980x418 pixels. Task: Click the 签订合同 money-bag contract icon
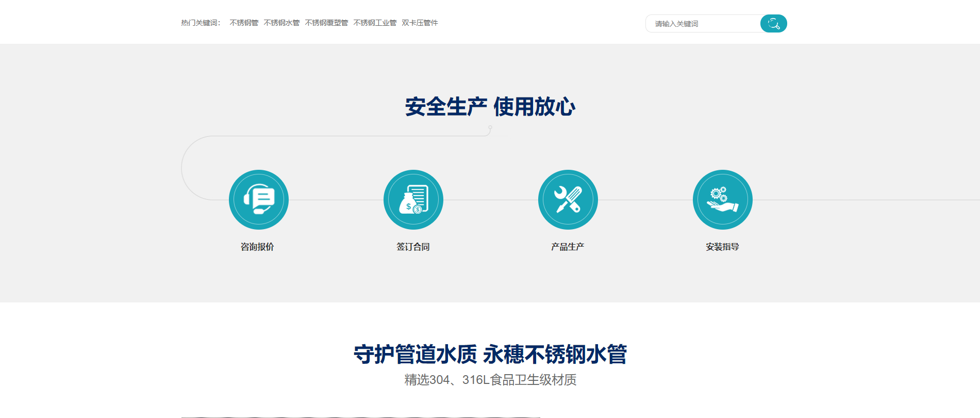click(x=413, y=200)
